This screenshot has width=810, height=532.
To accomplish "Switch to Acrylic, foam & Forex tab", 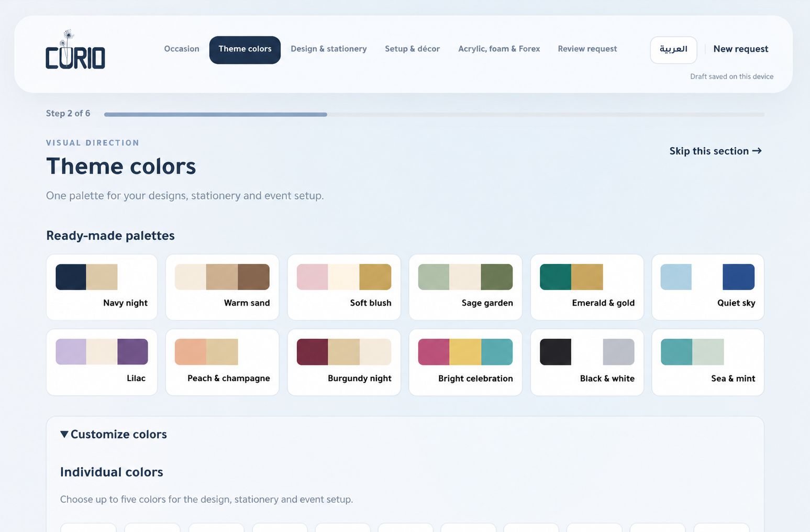I will 499,49.
